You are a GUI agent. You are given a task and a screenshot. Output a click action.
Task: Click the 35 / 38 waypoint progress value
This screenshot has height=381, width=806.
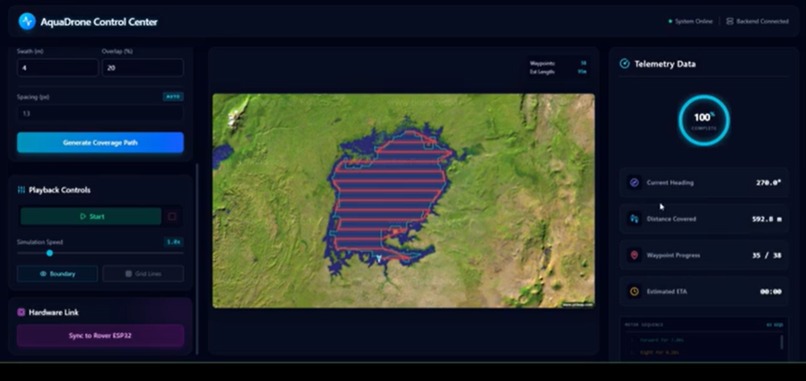point(767,256)
